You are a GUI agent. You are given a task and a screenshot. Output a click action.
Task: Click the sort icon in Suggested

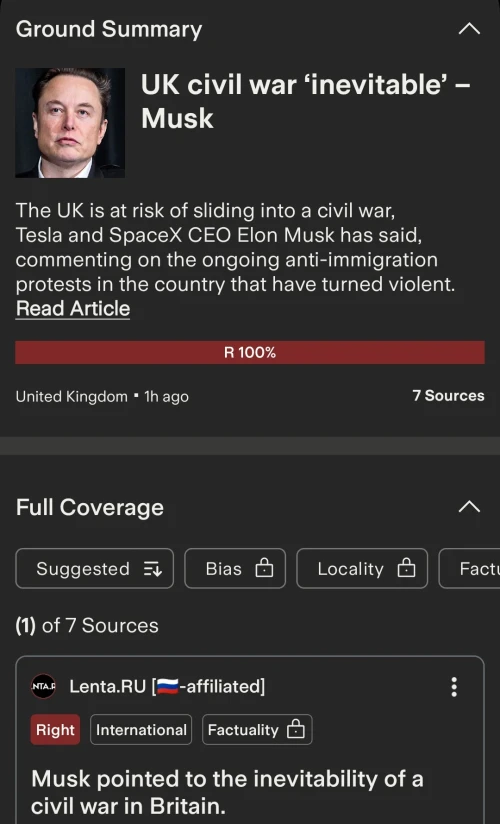[x=152, y=569]
